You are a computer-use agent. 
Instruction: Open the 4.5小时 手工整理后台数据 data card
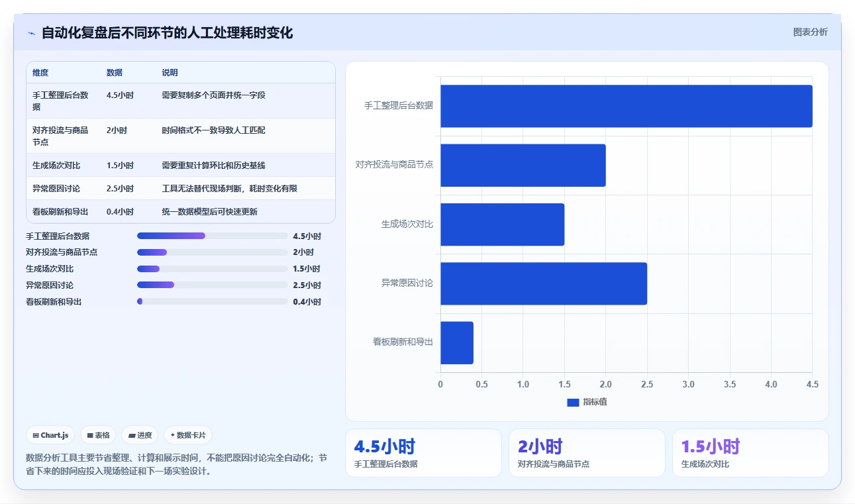tap(423, 453)
